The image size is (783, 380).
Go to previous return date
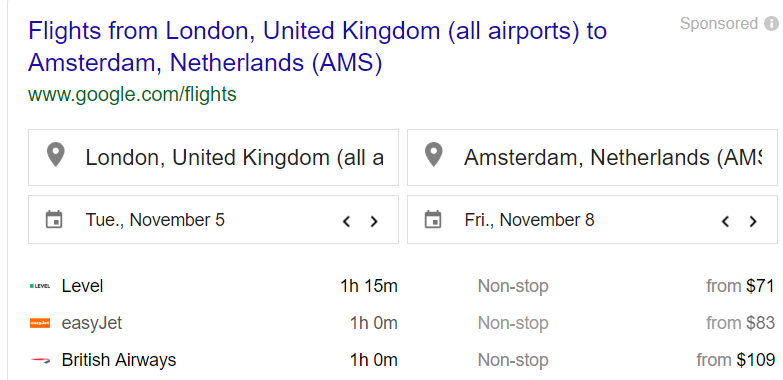(x=725, y=221)
